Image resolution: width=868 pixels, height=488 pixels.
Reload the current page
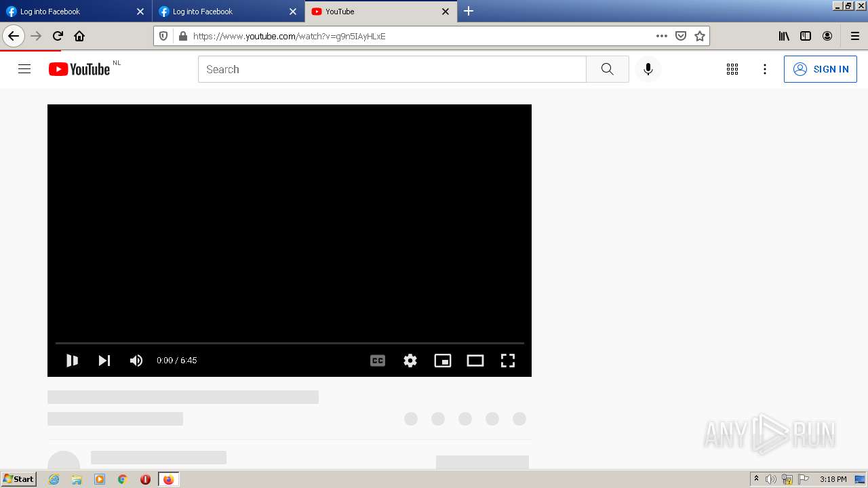tap(58, 36)
